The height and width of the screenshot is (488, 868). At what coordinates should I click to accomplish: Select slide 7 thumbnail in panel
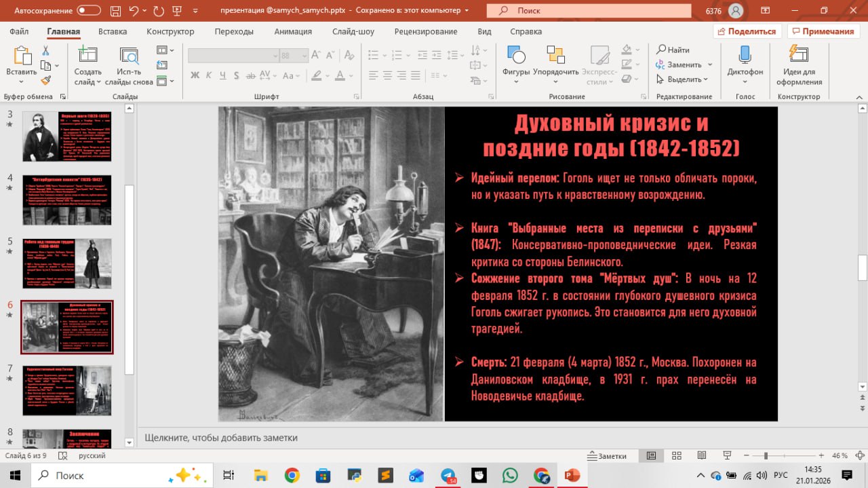click(66, 390)
